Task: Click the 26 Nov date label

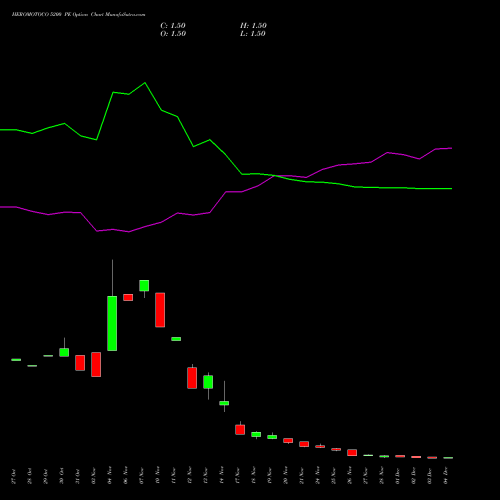Action: 350,475
